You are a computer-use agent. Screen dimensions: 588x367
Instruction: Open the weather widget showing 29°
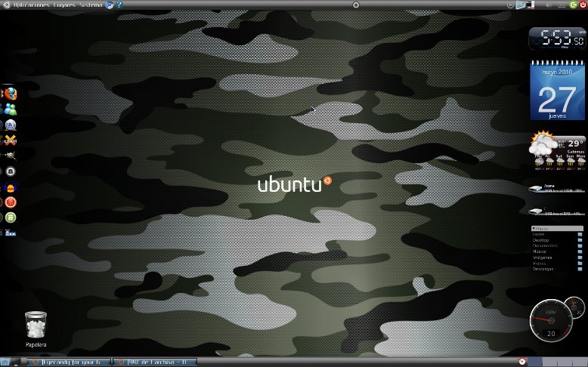pos(557,150)
